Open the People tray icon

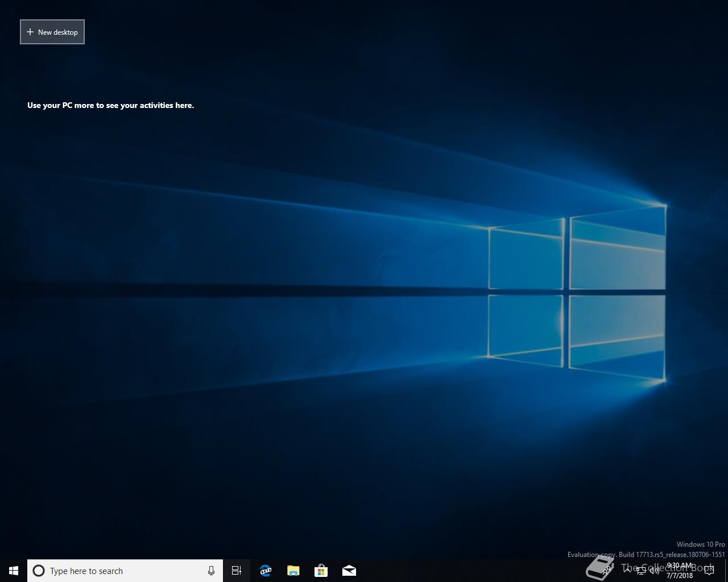(607, 570)
